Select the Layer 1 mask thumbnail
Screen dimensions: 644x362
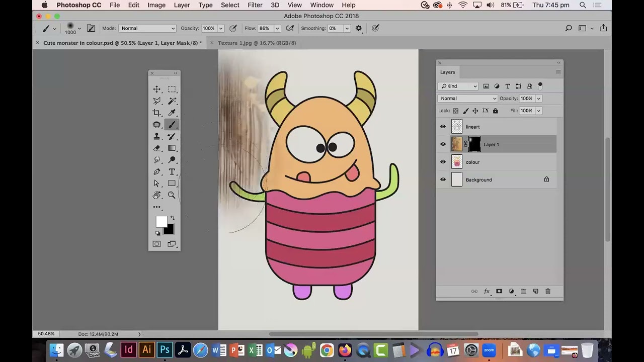(474, 144)
